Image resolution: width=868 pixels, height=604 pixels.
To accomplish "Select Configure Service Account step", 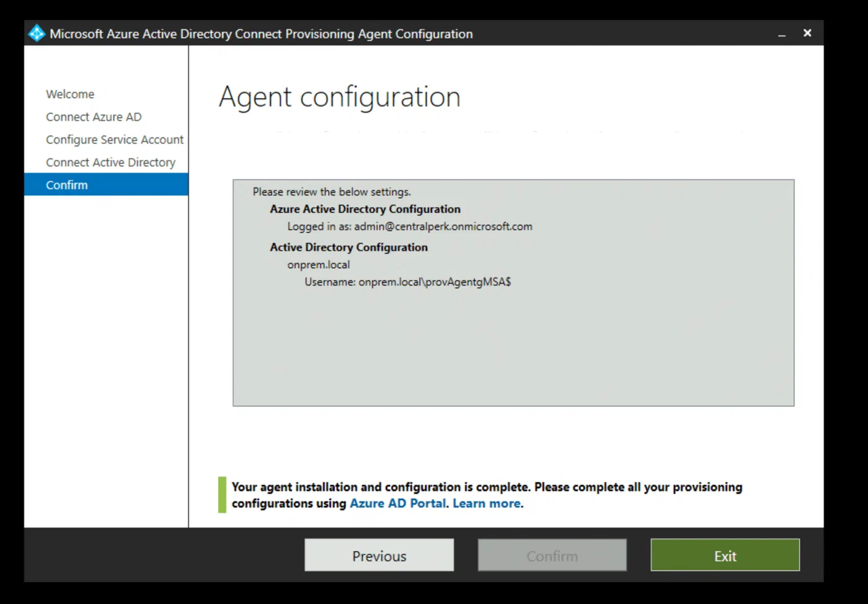I will [115, 140].
